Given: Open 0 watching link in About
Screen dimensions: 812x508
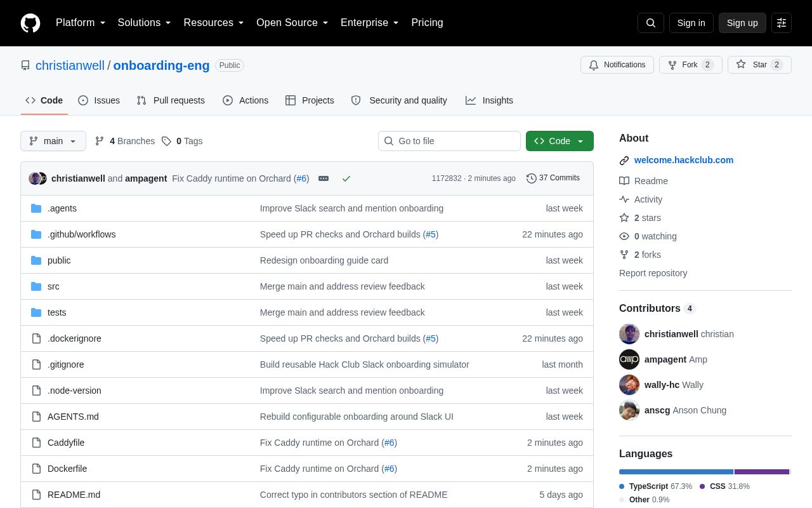Looking at the screenshot, I should click(648, 236).
